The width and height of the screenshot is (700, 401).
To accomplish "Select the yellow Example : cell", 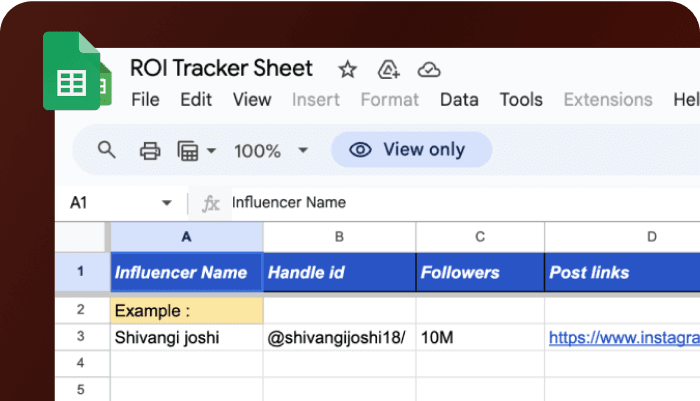I will tap(187, 310).
